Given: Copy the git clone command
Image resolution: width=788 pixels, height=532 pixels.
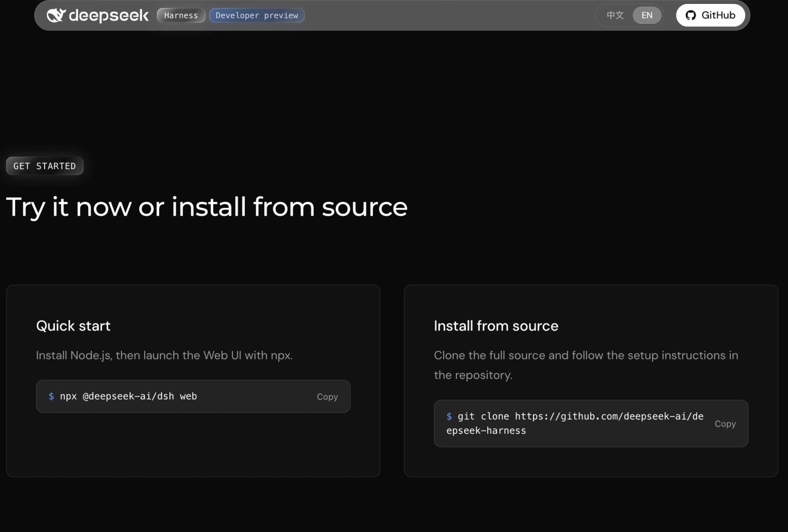Looking at the screenshot, I should (725, 424).
